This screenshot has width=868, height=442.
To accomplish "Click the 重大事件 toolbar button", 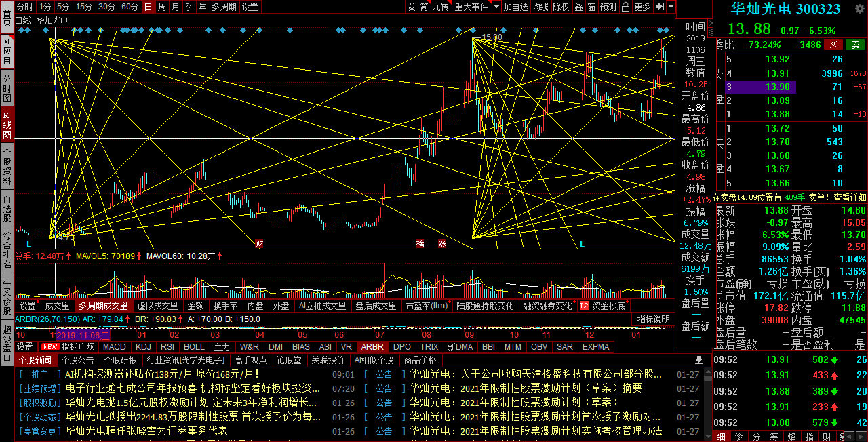I will [x=471, y=7].
